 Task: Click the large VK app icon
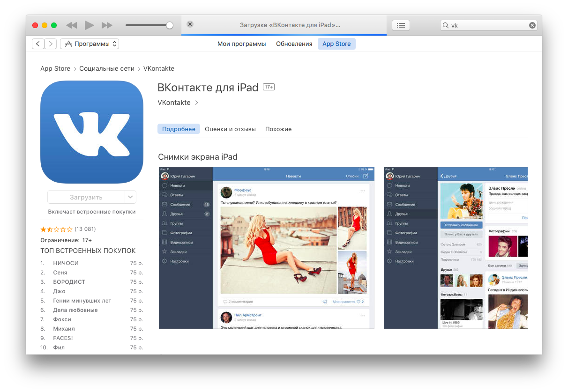pos(92,132)
